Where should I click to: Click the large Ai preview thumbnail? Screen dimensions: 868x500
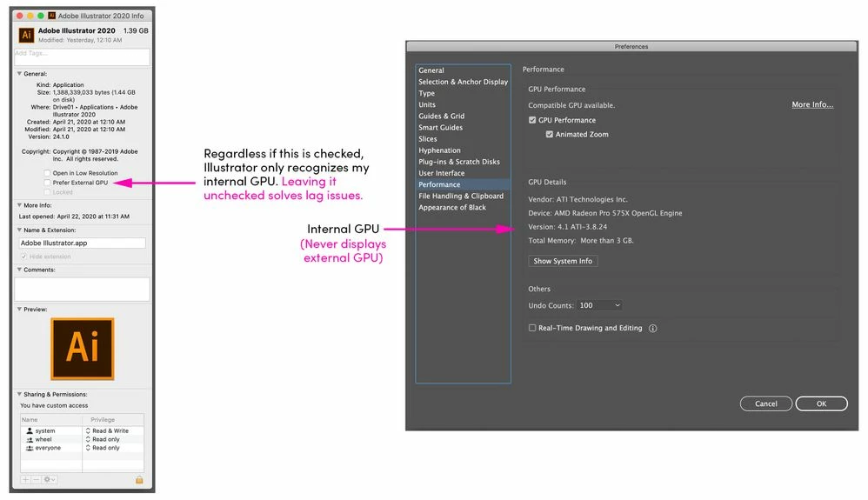pos(83,349)
